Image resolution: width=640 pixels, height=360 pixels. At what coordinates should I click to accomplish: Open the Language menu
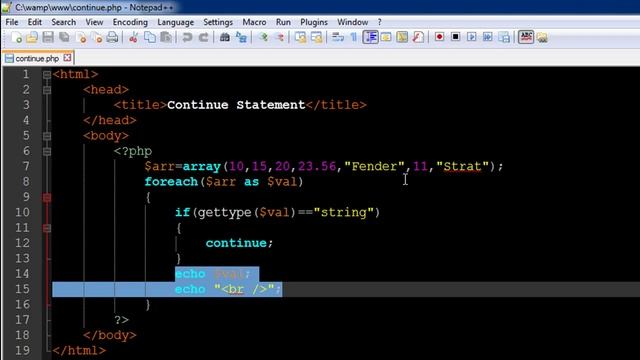(176, 22)
